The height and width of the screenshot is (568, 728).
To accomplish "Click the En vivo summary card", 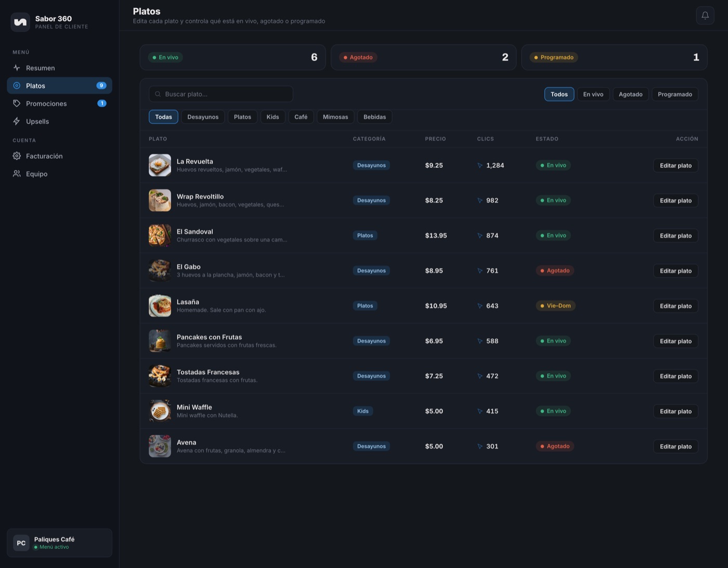I will pyautogui.click(x=232, y=57).
